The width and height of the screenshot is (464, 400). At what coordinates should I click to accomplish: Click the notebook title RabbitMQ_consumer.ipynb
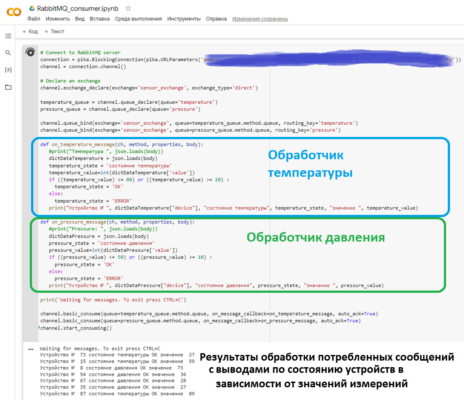(x=77, y=8)
